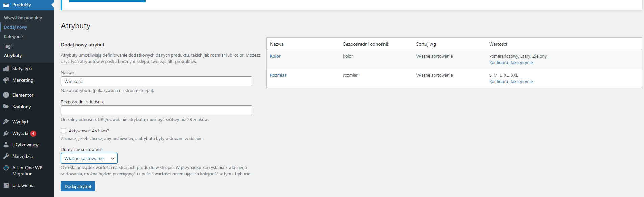Open the Kategorie submenu item
This screenshot has width=644, height=197.
(x=14, y=36)
